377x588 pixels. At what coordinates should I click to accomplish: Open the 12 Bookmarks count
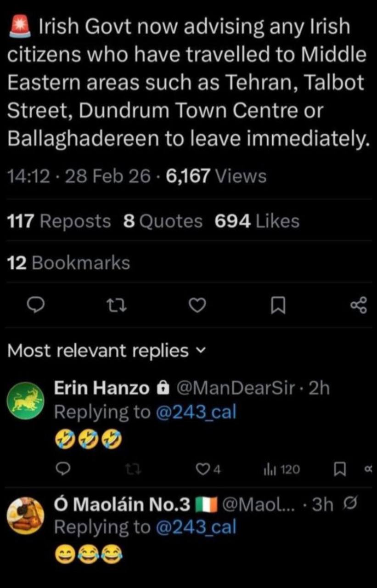pos(69,263)
